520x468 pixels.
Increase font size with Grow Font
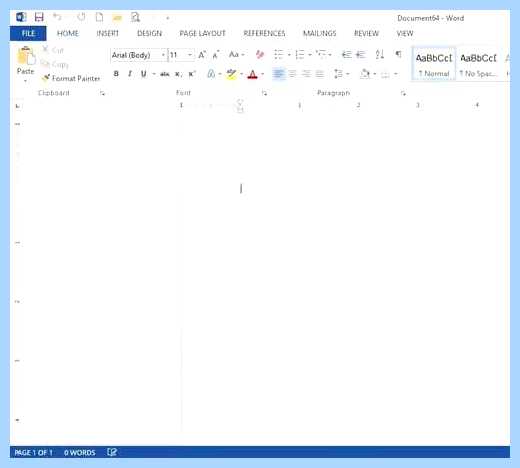[202, 55]
